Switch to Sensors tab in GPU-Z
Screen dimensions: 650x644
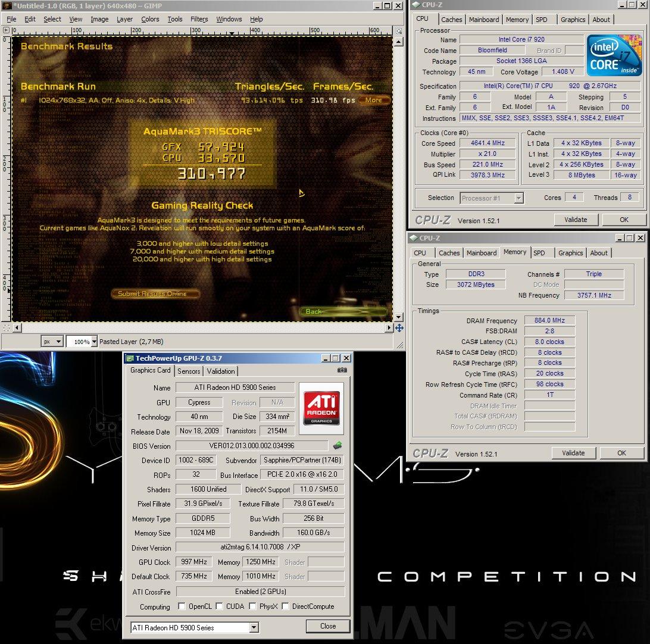[189, 371]
